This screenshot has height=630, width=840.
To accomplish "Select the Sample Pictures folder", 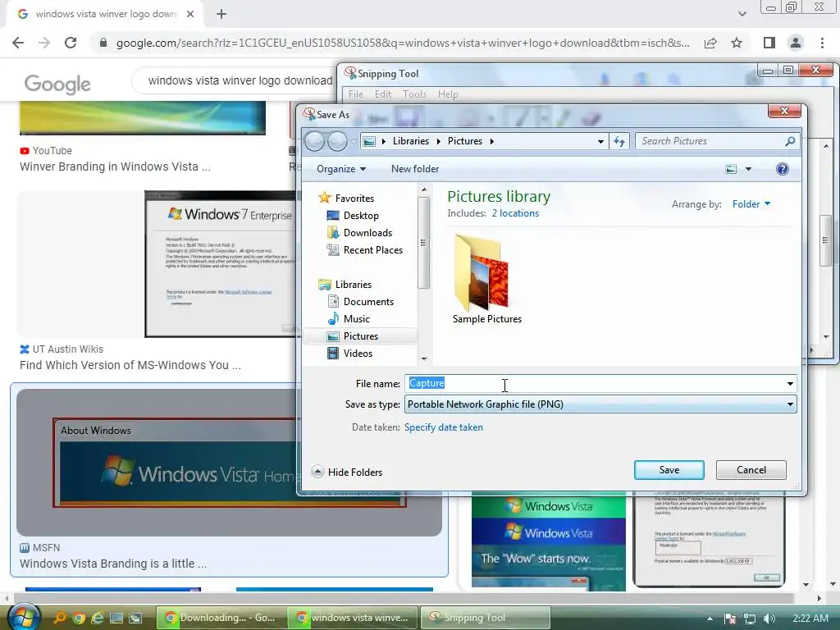I will (x=486, y=279).
